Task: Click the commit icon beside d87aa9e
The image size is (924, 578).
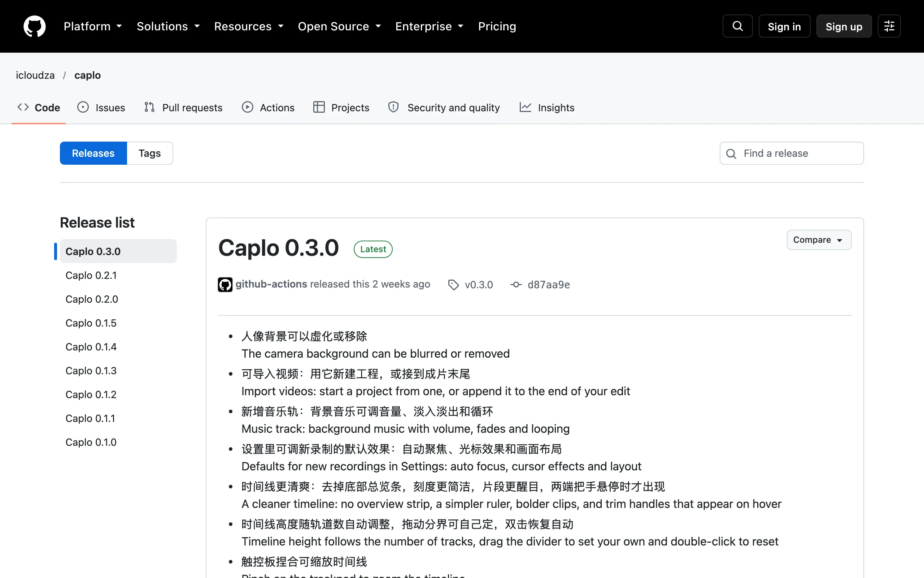Action: pos(516,284)
